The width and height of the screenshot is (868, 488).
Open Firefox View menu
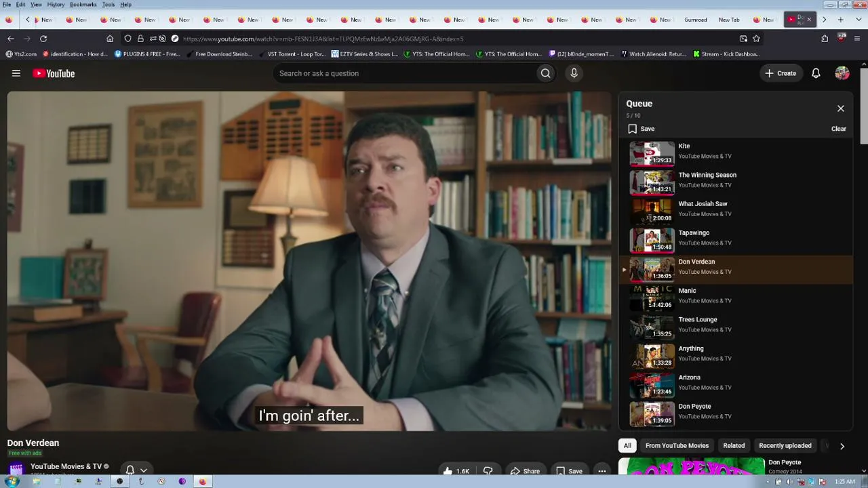coord(36,5)
